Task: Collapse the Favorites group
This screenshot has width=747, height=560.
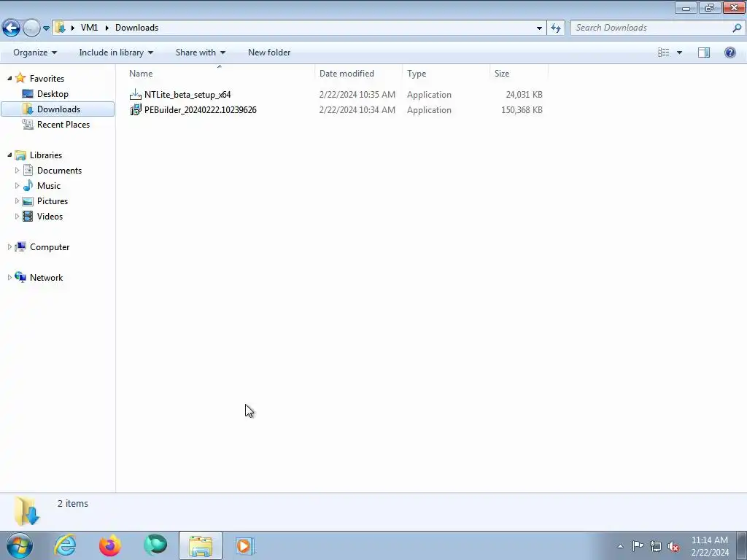Action: [9, 78]
